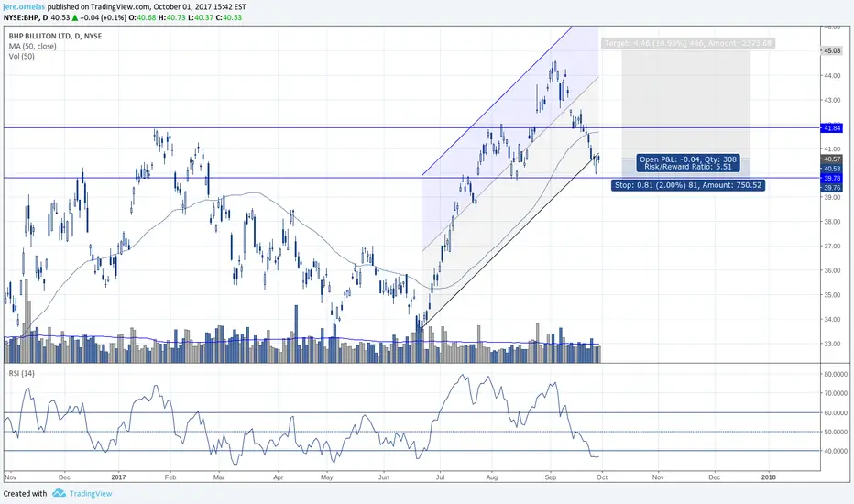Click the Mar label on time axis

pos(219,477)
